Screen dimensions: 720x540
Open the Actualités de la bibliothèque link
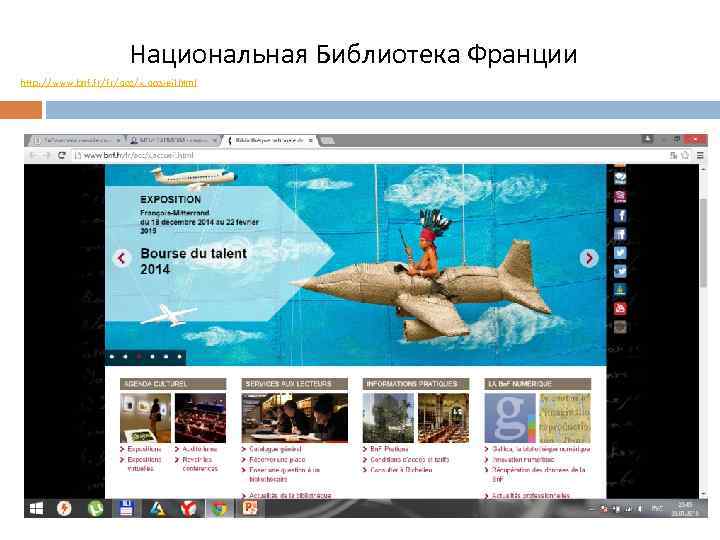point(290,495)
